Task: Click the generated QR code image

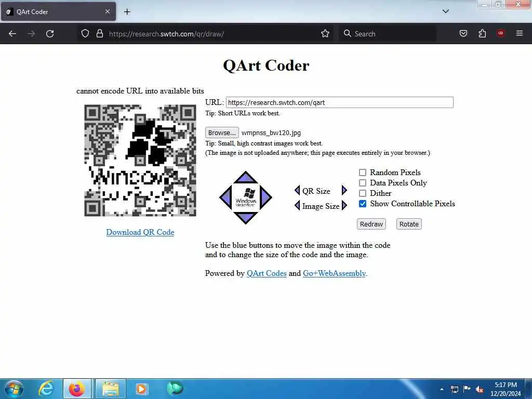Action: [140, 160]
